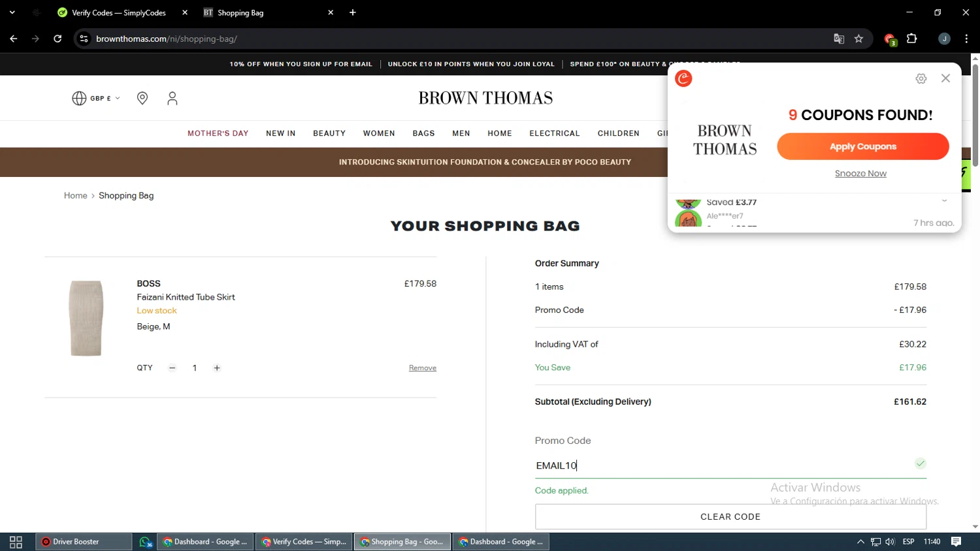
Task: Open the Women menu
Action: point(379,133)
